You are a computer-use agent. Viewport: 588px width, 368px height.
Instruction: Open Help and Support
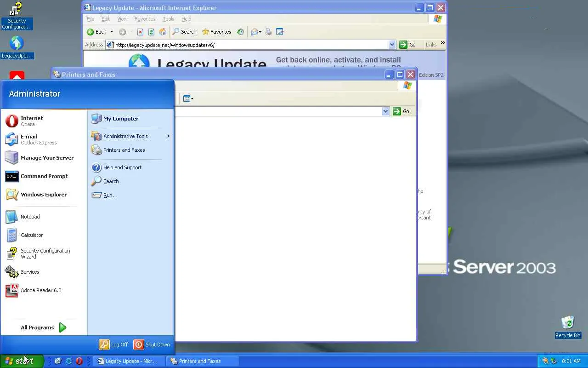(130, 167)
